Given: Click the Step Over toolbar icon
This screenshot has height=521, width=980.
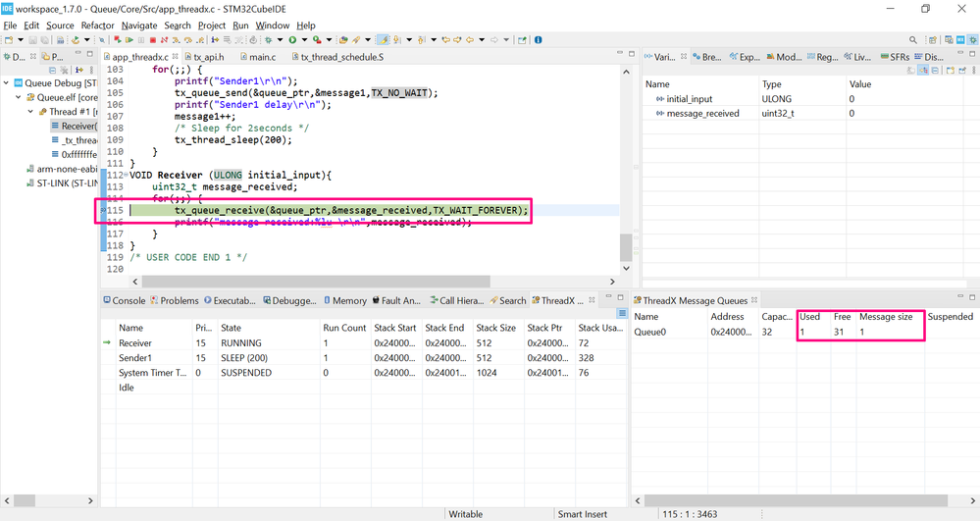Looking at the screenshot, I should 188,40.
